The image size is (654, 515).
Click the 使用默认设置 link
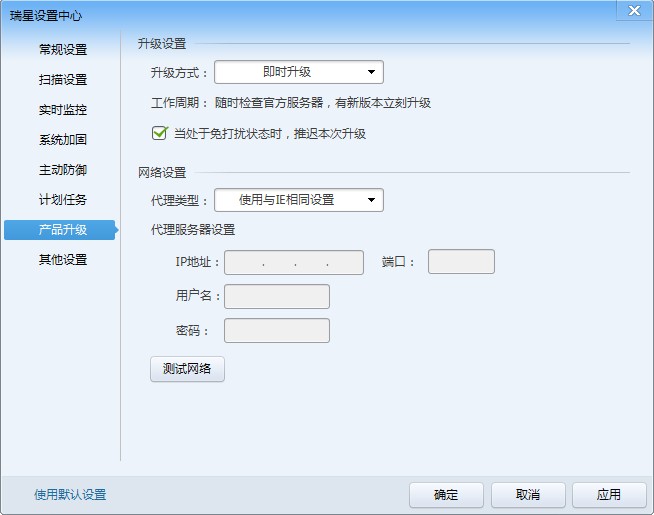coord(70,495)
